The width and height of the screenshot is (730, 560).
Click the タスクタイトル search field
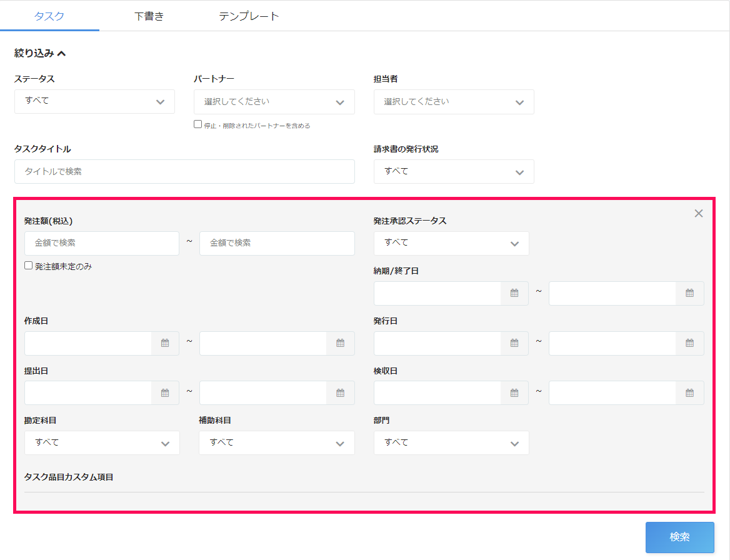tap(184, 171)
